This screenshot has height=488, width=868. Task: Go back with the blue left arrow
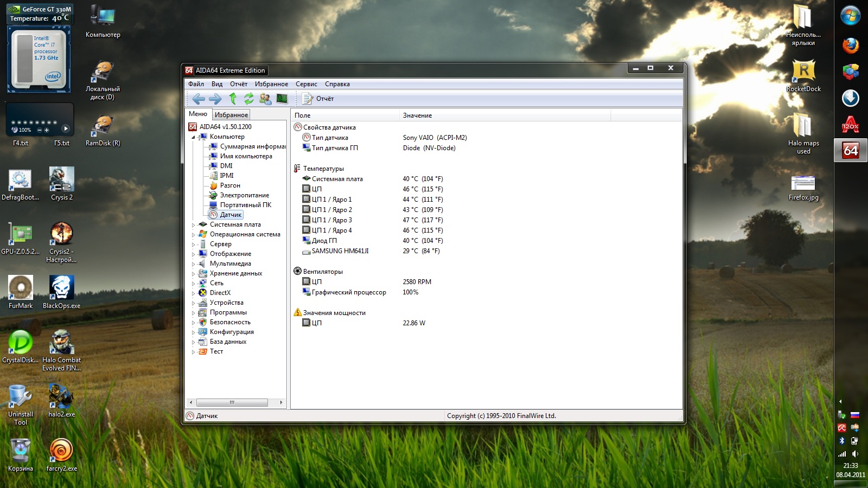coord(199,99)
